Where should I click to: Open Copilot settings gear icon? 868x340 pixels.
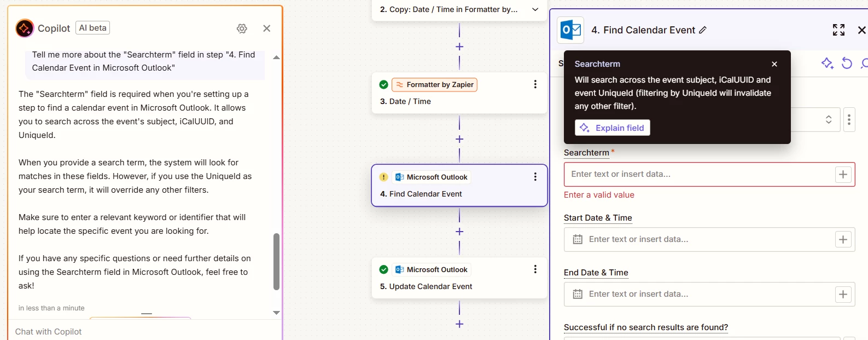coord(242,28)
